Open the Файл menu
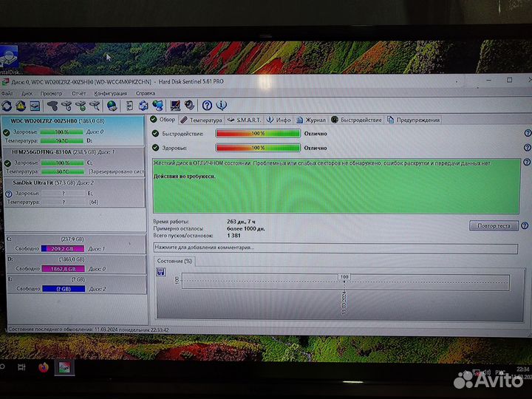Image resolution: width=532 pixels, height=399 pixels. click(x=7, y=93)
